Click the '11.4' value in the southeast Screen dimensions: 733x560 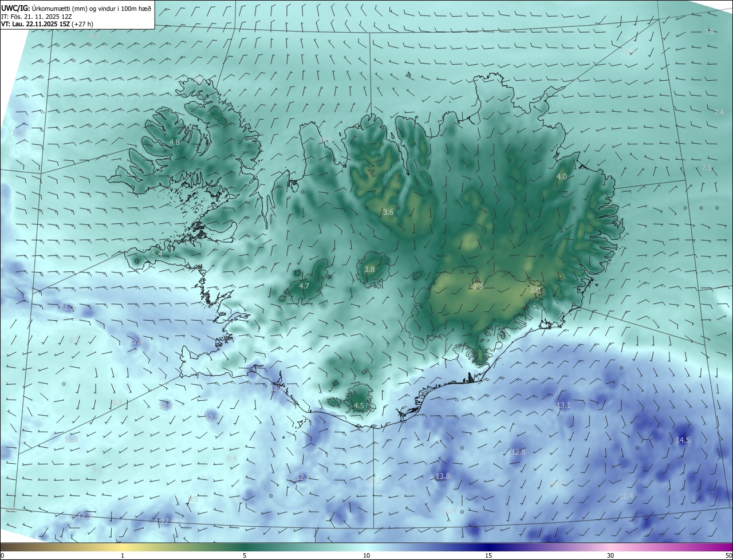pyautogui.click(x=626, y=496)
